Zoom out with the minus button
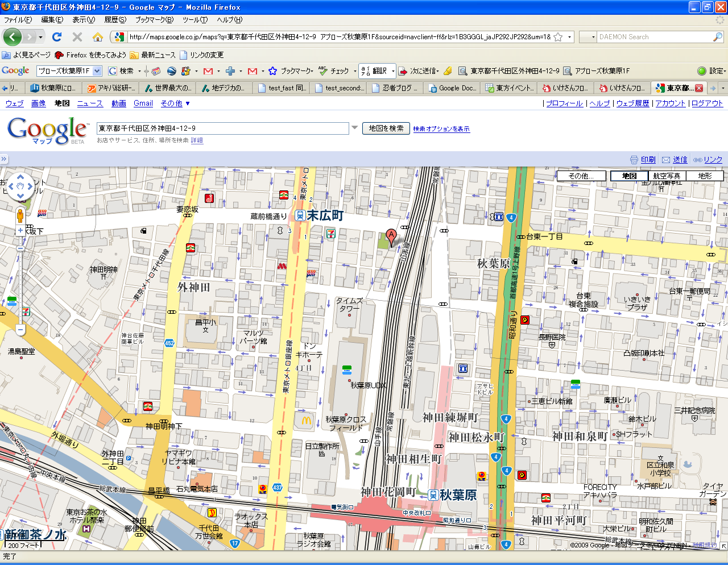The height and width of the screenshot is (565, 728). click(20, 329)
